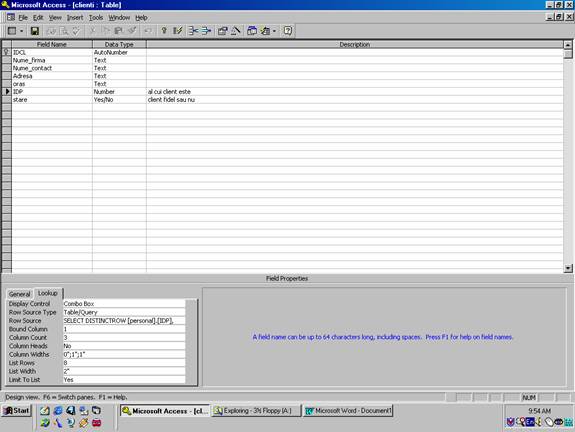This screenshot has height=432, width=575.
Task: Click the 'al cui client este' description
Action: [x=169, y=92]
